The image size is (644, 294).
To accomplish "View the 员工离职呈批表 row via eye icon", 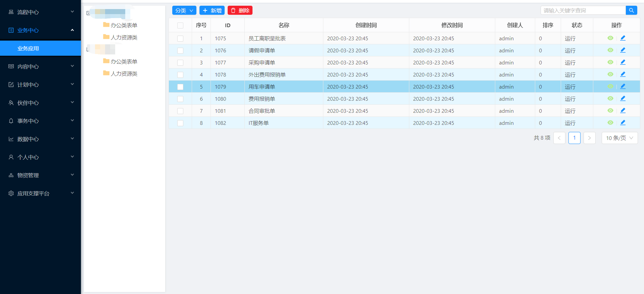I will 610,38.
